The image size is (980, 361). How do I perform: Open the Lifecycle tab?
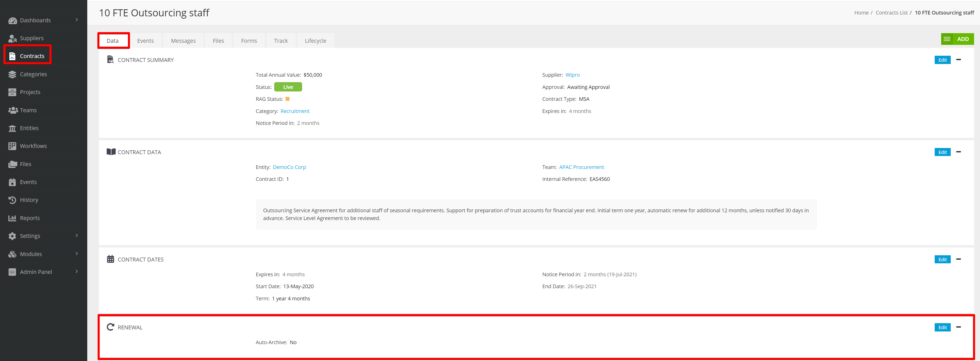315,41
